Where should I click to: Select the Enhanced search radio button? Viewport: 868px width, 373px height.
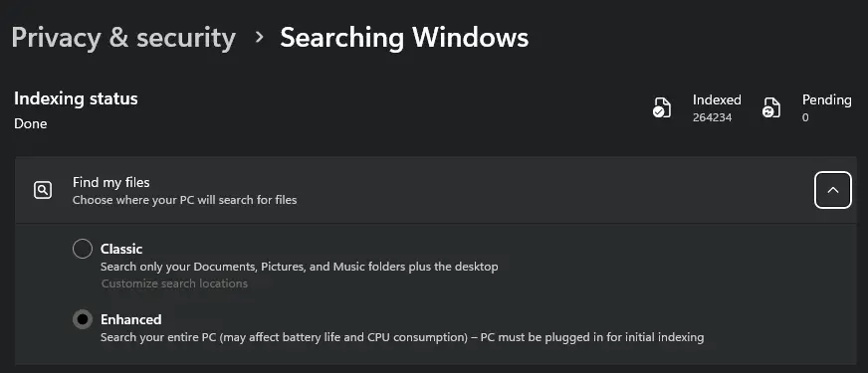pos(83,319)
